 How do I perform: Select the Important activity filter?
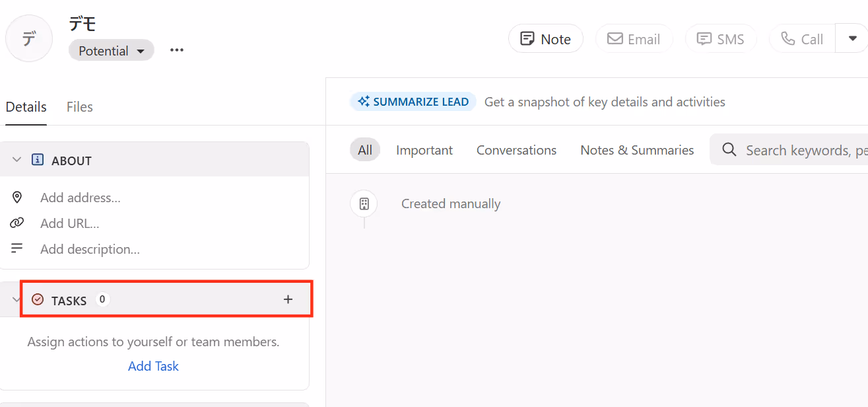[424, 150]
